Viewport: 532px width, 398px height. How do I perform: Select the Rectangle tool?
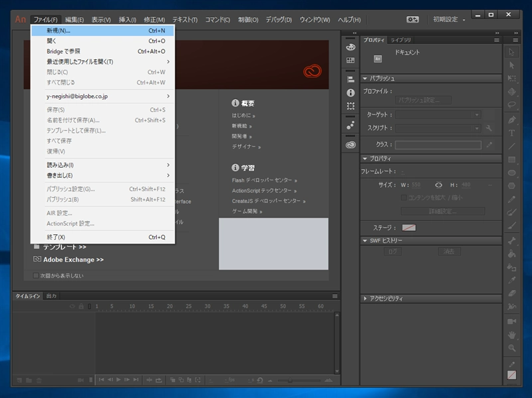tap(511, 159)
